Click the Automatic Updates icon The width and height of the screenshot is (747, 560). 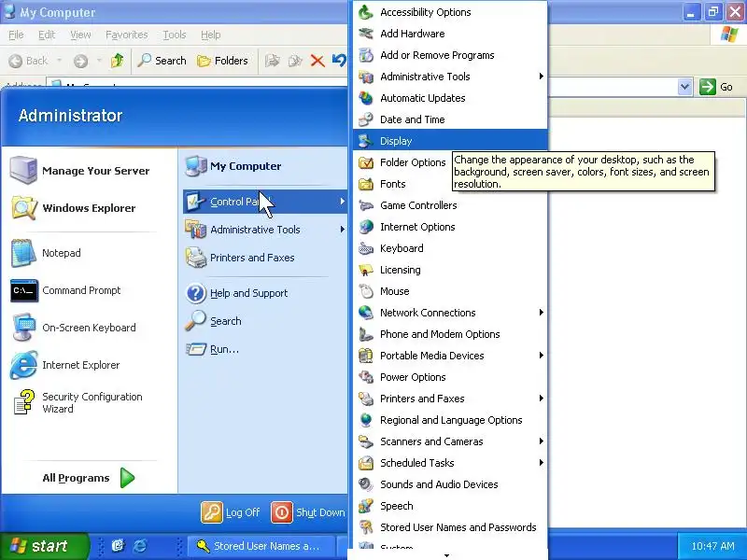365,98
